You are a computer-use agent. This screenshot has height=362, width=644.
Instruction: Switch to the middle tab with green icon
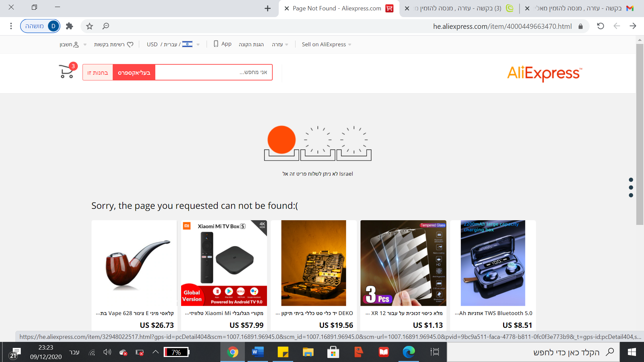click(460, 8)
